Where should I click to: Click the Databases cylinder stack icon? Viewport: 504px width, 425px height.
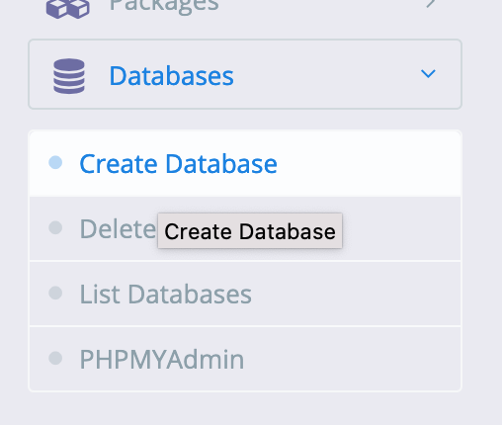[69, 76]
